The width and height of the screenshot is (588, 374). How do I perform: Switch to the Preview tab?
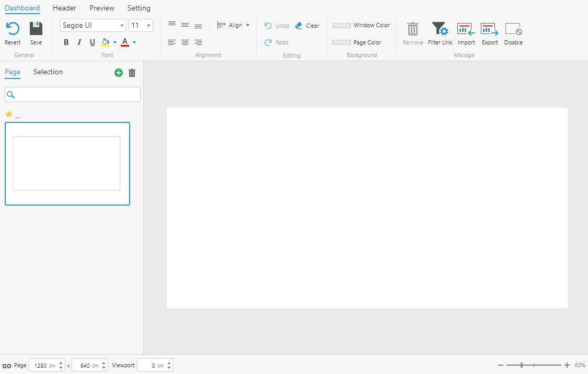[x=102, y=8]
